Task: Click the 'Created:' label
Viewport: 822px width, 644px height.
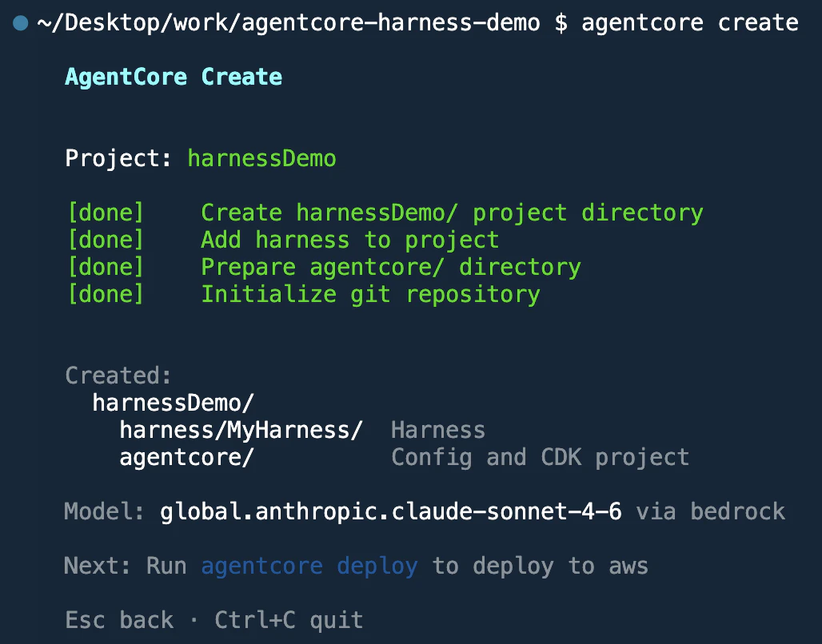Action: 118,376
